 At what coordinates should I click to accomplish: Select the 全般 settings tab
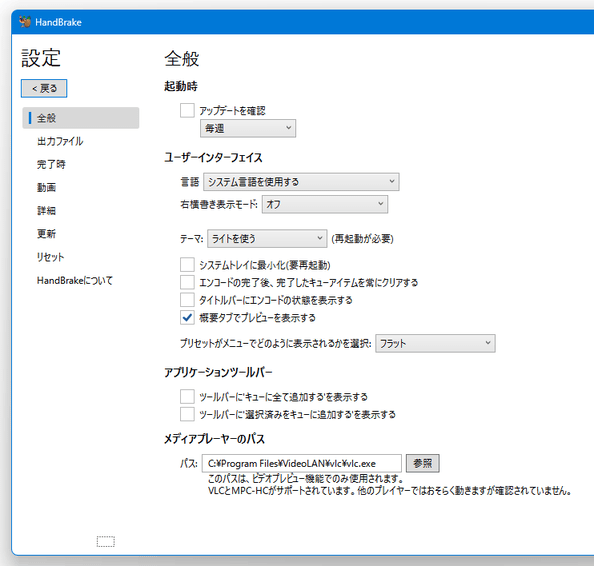pos(81,118)
